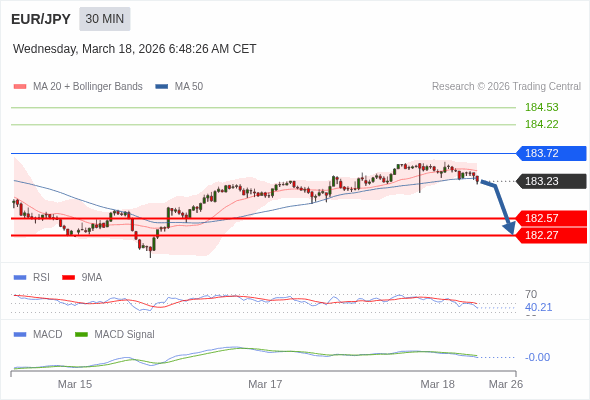Toggle the MACD legend label
This screenshot has width=590, height=400.
tap(48, 335)
